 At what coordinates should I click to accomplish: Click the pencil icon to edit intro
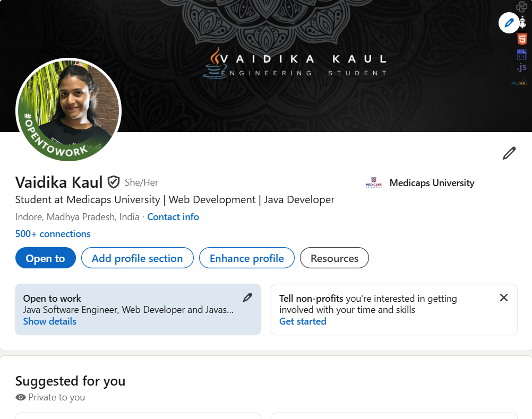pos(509,153)
